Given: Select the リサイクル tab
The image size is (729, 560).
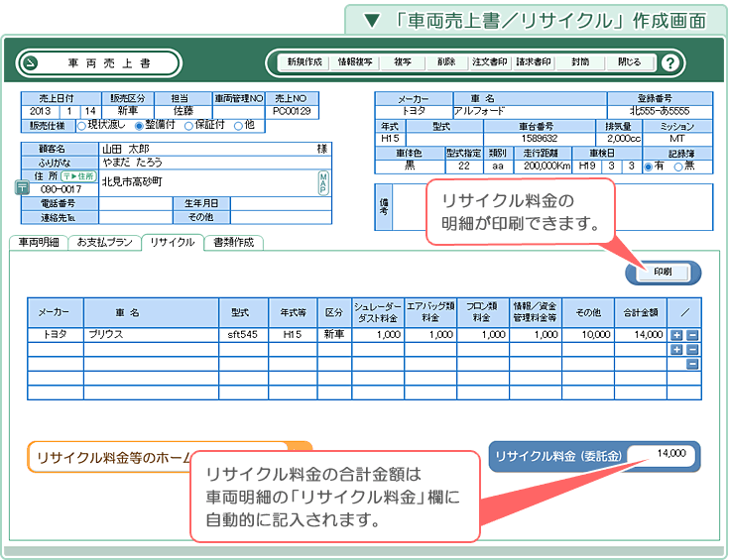Looking at the screenshot, I should 173,242.
